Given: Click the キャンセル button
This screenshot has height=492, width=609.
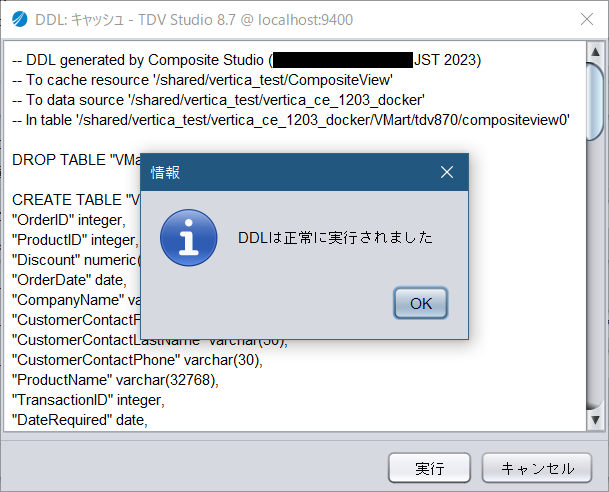Looking at the screenshot, I should (x=537, y=468).
